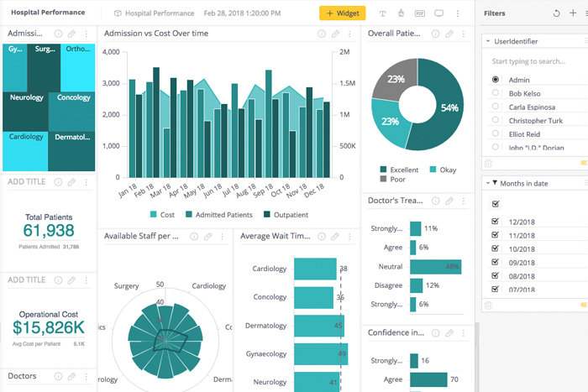Collapse the UserIdentifier filter panel

point(488,41)
